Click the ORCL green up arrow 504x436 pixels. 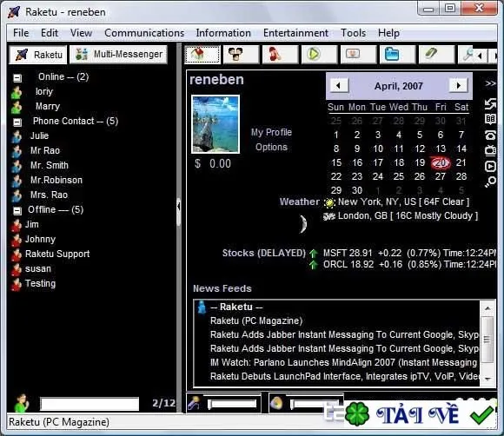click(314, 265)
